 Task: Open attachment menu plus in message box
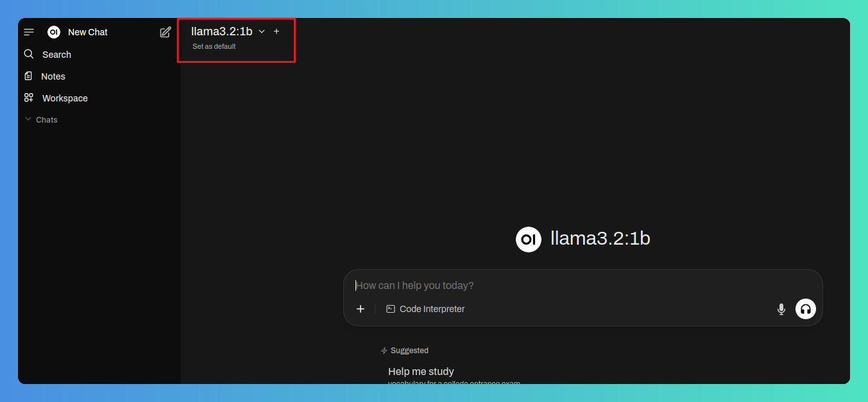361,309
